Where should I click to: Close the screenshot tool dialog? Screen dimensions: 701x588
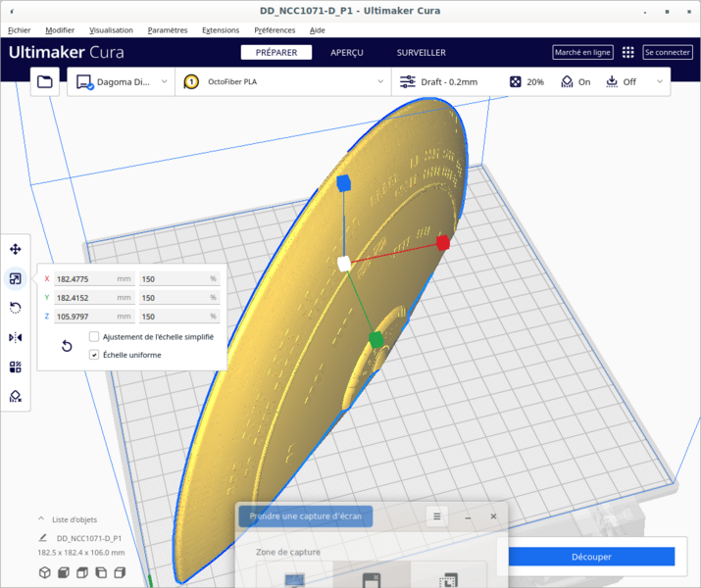point(493,516)
